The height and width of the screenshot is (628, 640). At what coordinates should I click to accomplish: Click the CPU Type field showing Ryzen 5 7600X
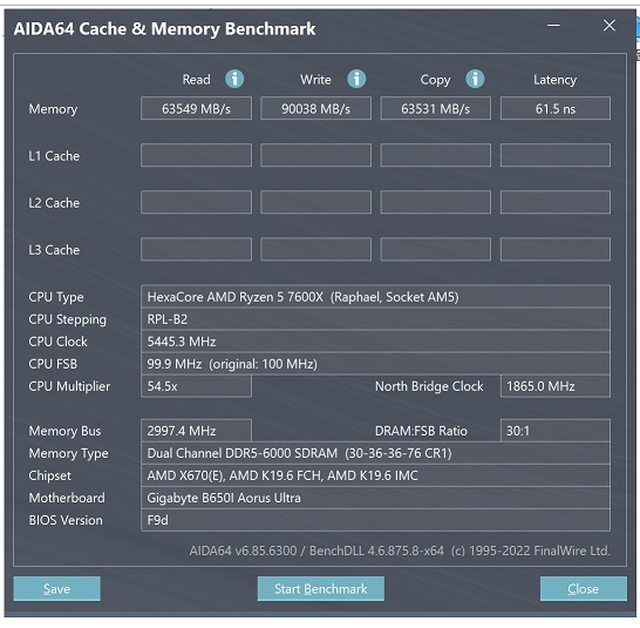377,296
